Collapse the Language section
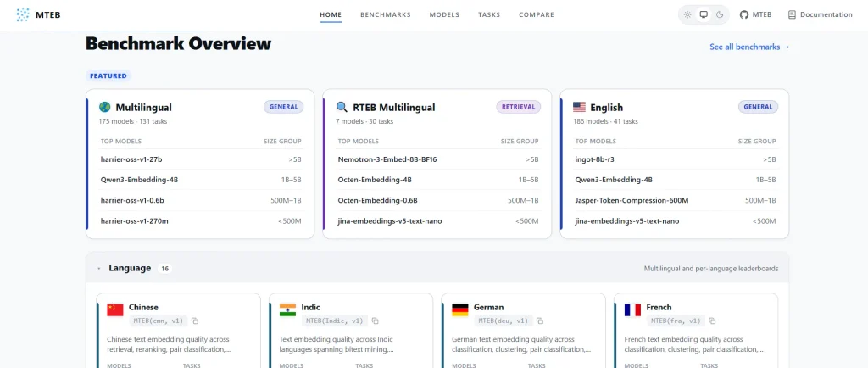868x368 pixels. [99, 269]
